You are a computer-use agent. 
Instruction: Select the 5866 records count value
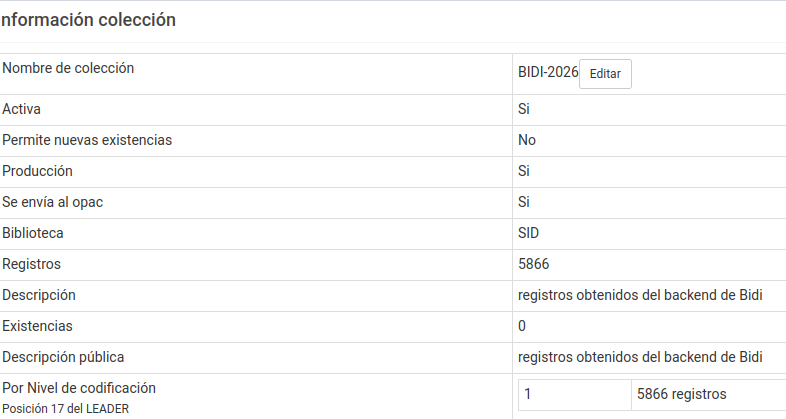[533, 264]
